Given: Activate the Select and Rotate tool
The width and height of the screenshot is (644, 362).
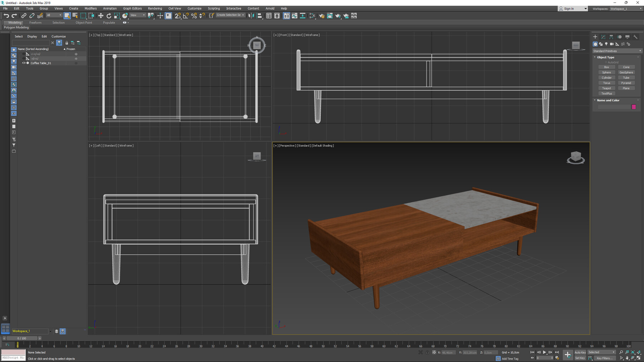Looking at the screenshot, I should click(108, 15).
